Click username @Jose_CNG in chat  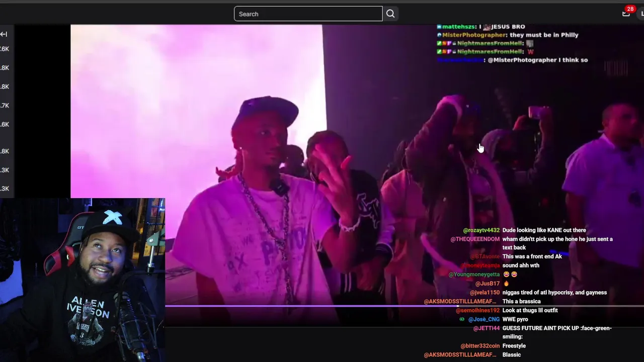pyautogui.click(x=484, y=320)
